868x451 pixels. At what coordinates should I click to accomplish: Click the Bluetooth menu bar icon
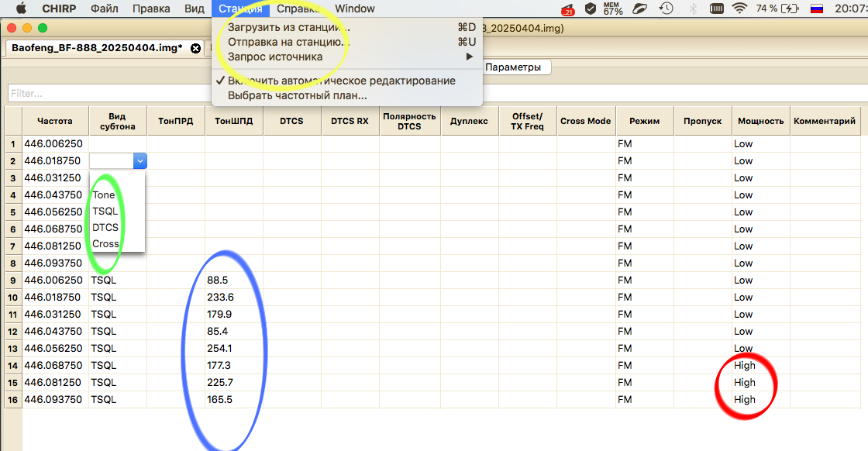pyautogui.click(x=693, y=9)
